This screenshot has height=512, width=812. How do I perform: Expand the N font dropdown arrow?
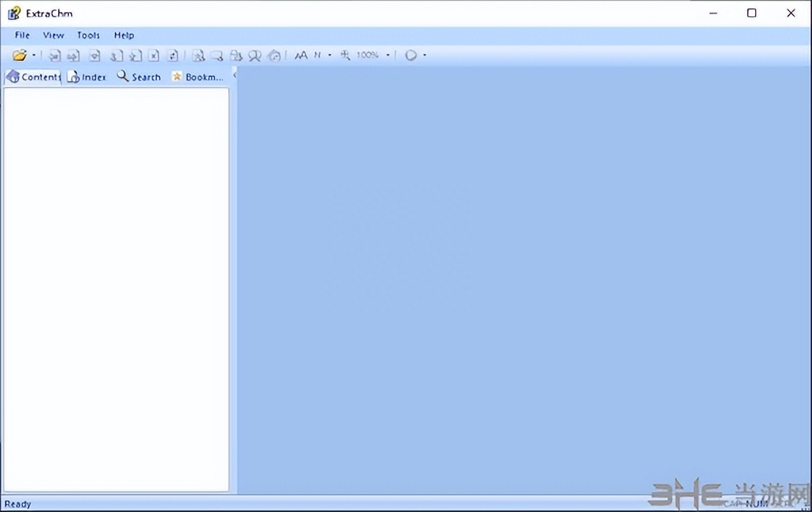click(330, 56)
